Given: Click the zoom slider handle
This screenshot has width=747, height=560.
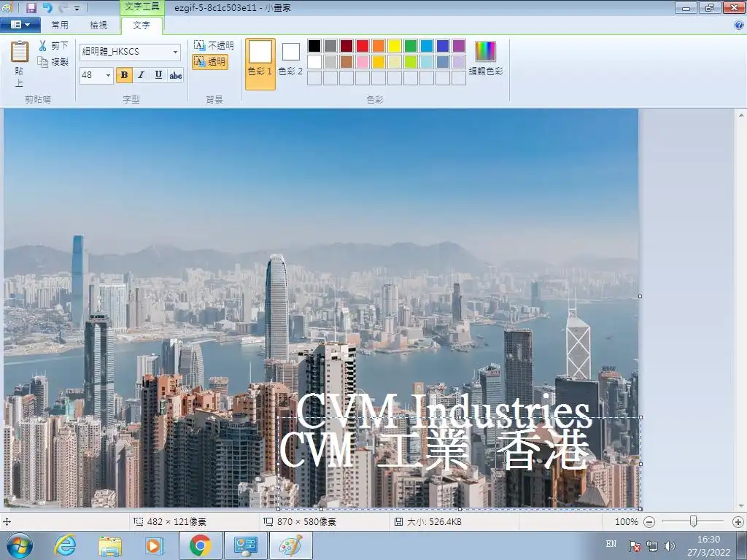Looking at the screenshot, I should [x=694, y=521].
